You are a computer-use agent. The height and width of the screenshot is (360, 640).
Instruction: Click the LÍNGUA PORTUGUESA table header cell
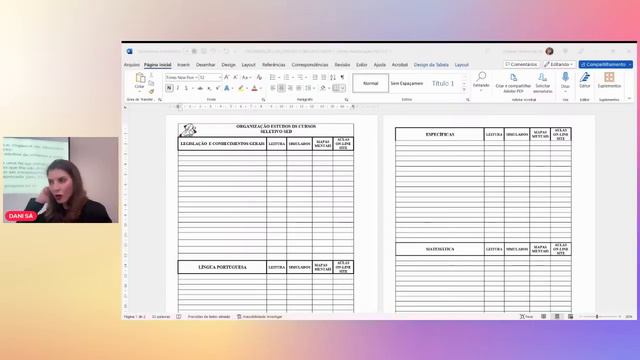(222, 267)
